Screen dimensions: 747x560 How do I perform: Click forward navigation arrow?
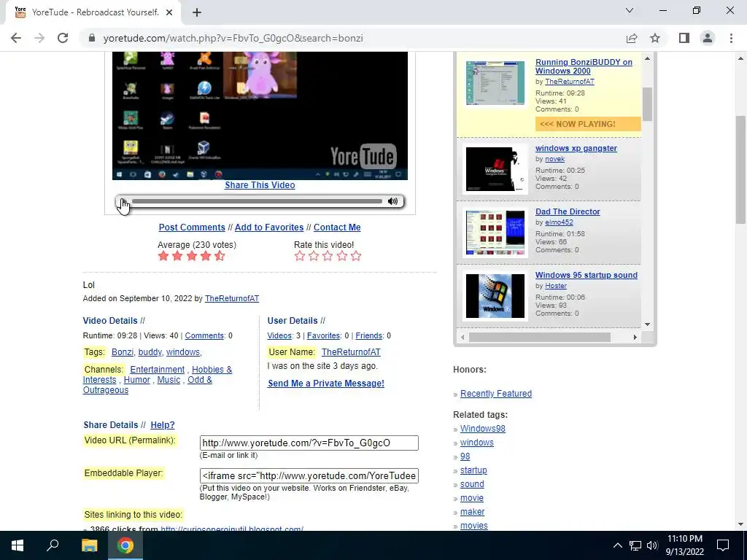pyautogui.click(x=39, y=38)
